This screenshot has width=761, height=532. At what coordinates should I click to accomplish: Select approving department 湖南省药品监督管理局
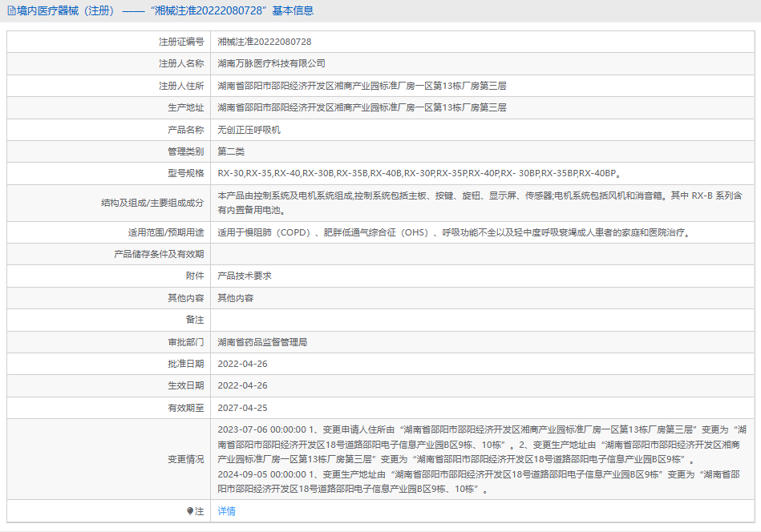click(263, 342)
